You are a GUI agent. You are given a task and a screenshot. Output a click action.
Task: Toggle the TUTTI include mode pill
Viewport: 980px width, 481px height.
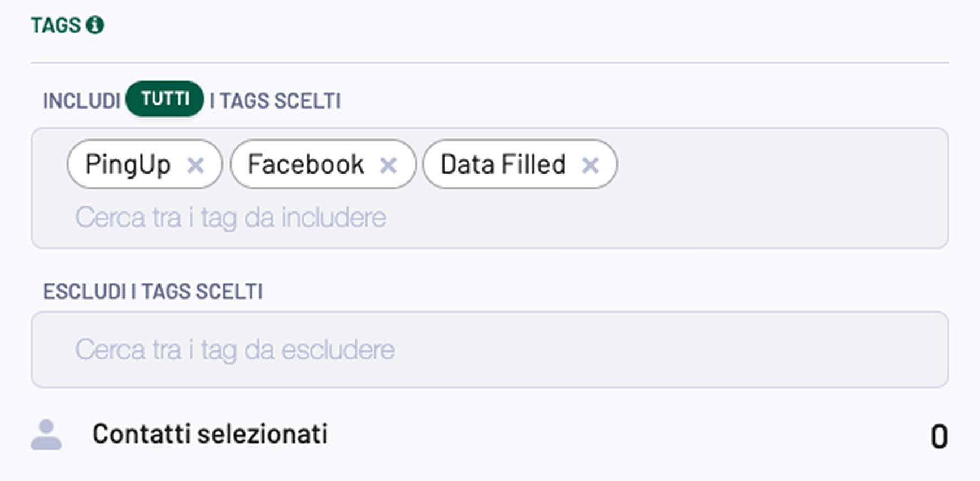(x=164, y=99)
